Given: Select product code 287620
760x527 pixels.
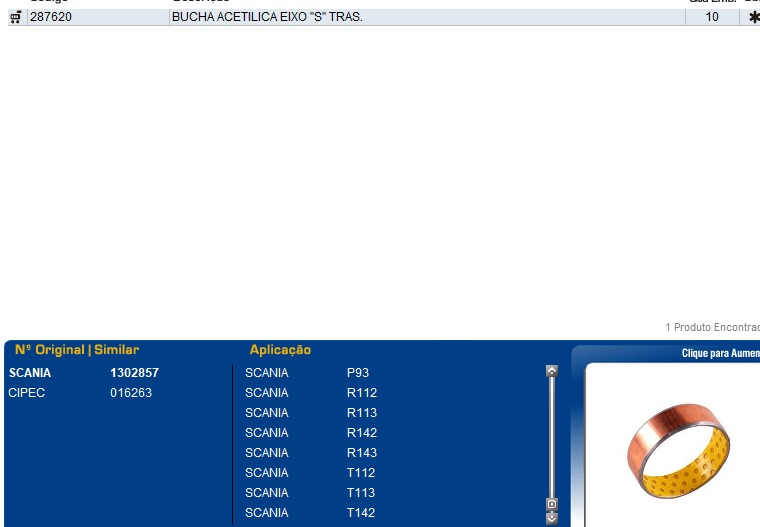Looking at the screenshot, I should click(51, 17).
